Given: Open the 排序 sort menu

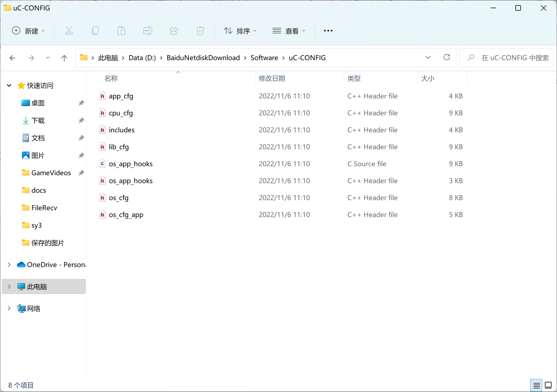Looking at the screenshot, I should [x=240, y=31].
